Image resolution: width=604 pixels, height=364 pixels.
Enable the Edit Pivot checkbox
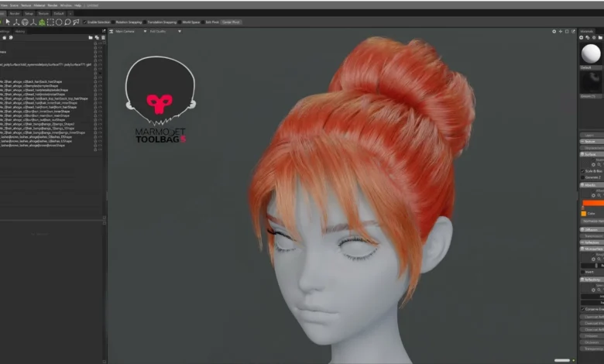coord(204,22)
